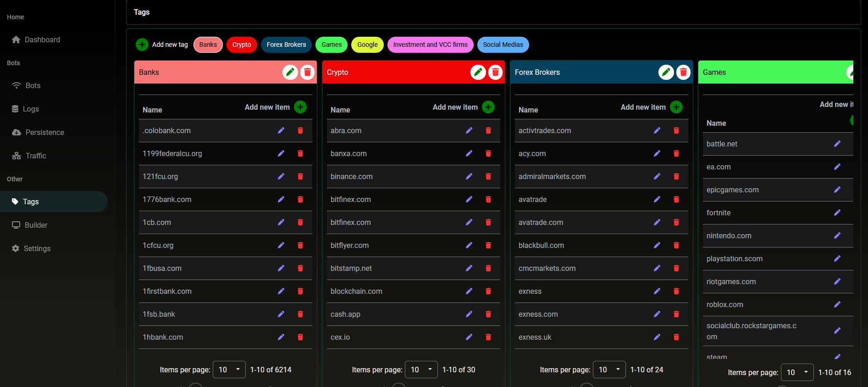Open the Traffic sidebar item
868x387 pixels.
point(54,156)
